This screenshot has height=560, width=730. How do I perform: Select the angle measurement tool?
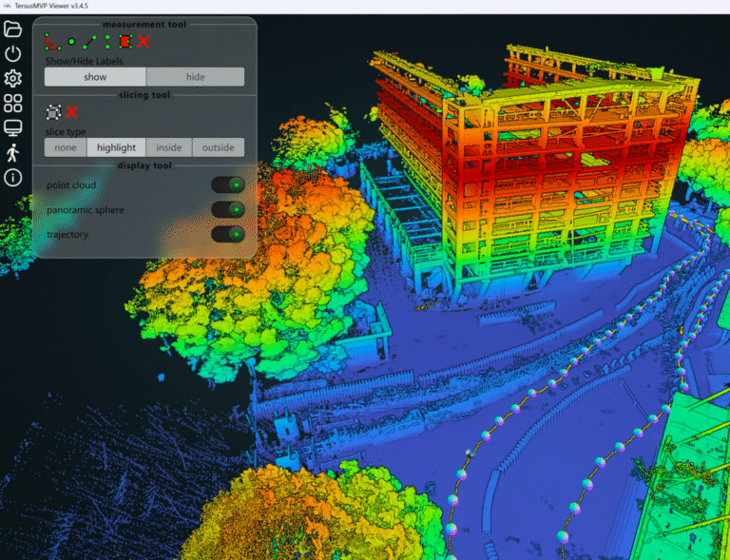pyautogui.click(x=51, y=41)
